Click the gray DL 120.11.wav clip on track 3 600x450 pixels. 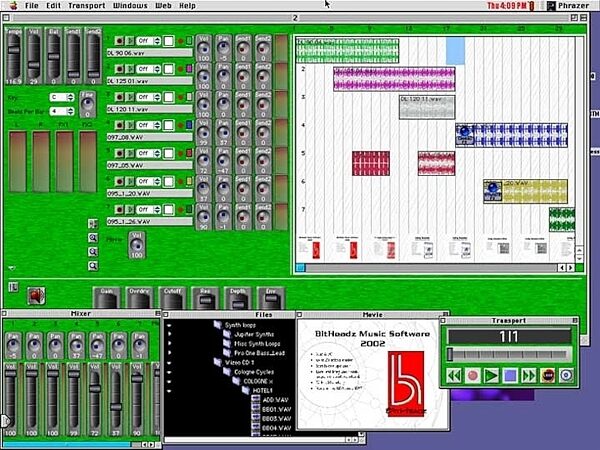click(x=427, y=107)
